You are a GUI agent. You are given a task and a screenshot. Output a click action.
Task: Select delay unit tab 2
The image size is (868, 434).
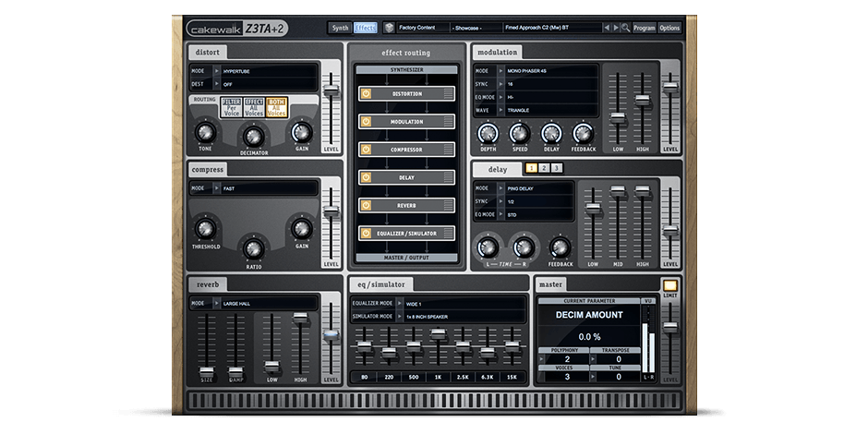click(x=544, y=168)
